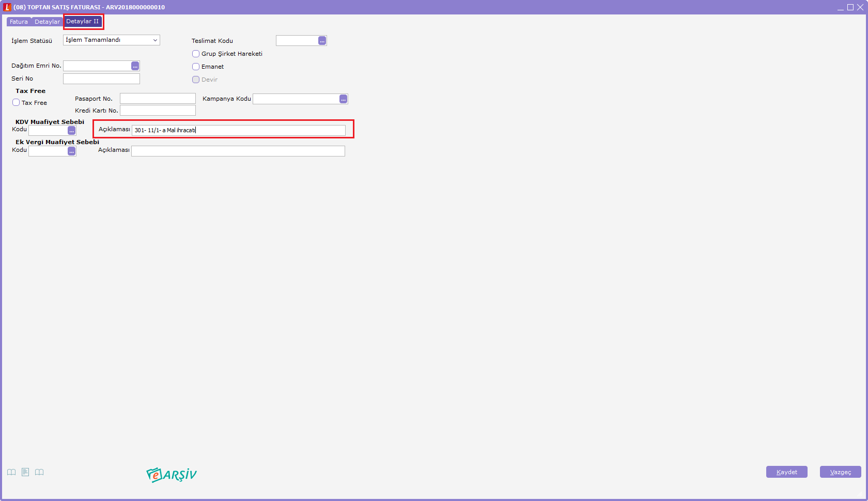The image size is (868, 501).
Task: Switch to the Detaylar tab
Action: (47, 22)
